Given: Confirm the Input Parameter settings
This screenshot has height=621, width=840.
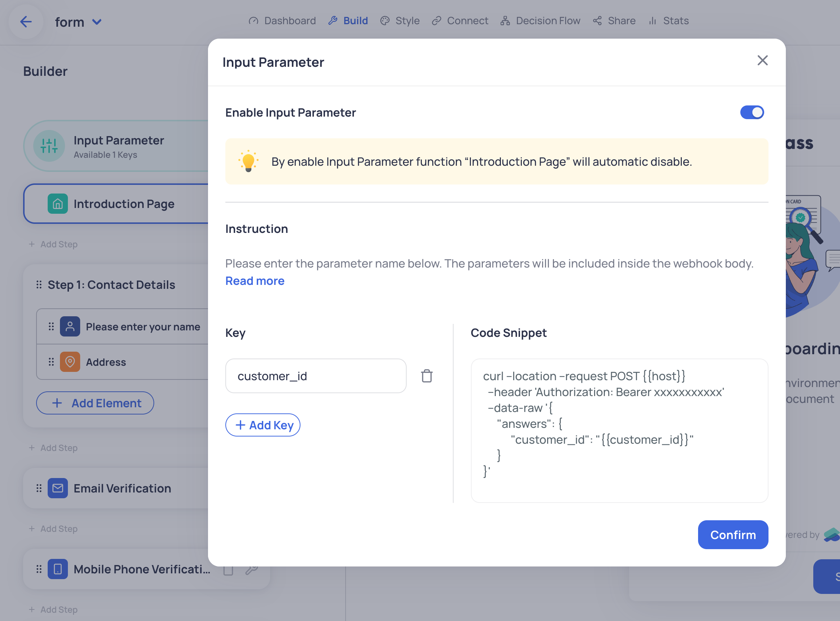Looking at the screenshot, I should [733, 535].
